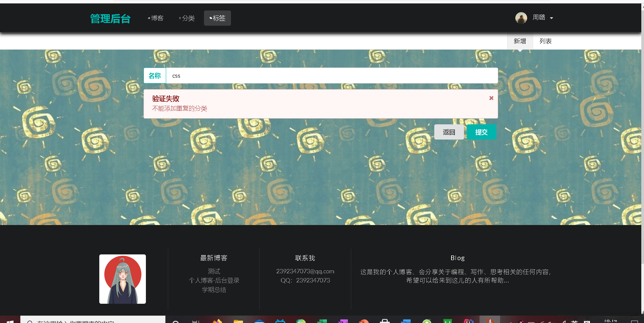Open the 分类 navigation item
Screen dimensions: 644x323
[x=187, y=18]
